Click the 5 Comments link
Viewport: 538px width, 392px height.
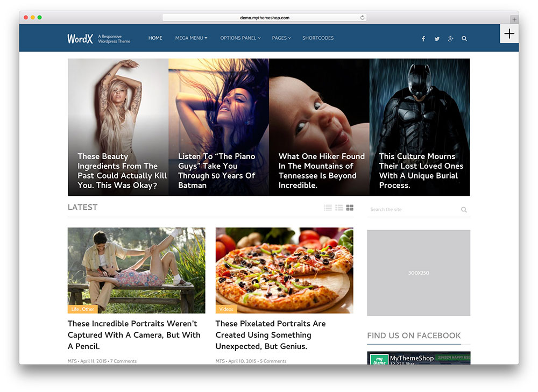(273, 361)
